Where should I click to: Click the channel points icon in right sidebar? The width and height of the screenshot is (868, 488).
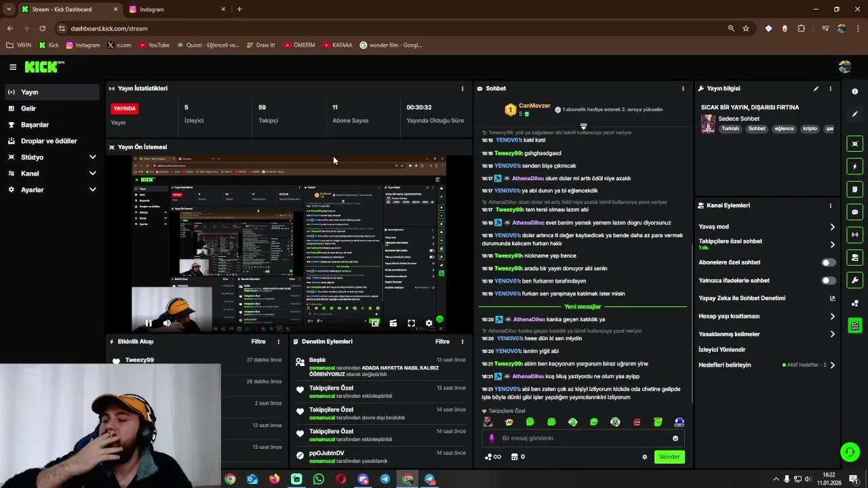coord(854,303)
